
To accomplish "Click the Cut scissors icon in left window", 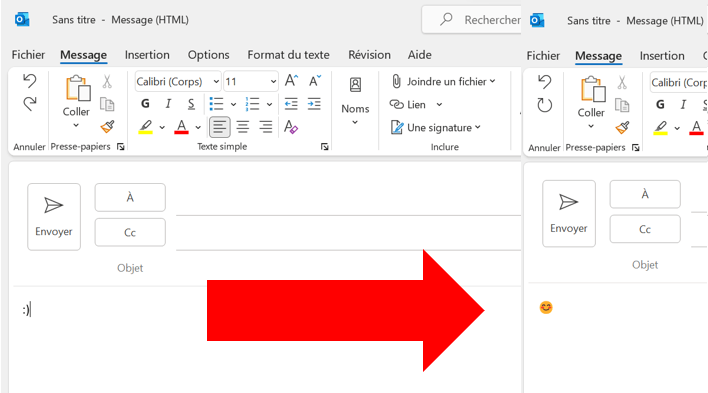I will [107, 82].
